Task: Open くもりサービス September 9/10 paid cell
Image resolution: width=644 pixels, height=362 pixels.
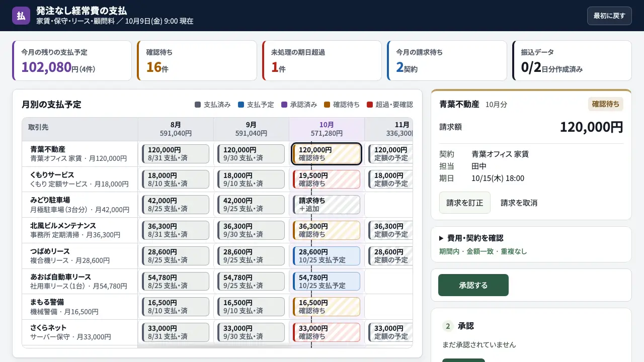Action: [x=251, y=179]
